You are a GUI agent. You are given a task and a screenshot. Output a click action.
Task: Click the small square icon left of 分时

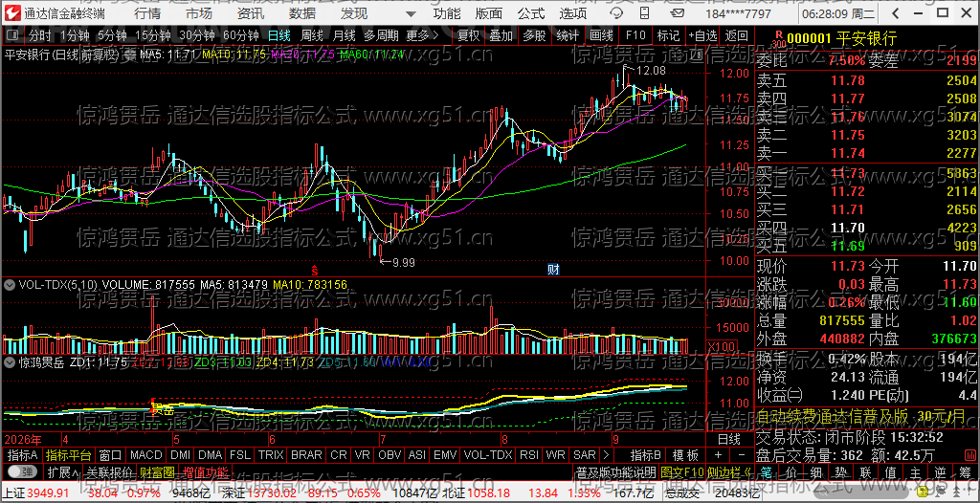[x=12, y=36]
